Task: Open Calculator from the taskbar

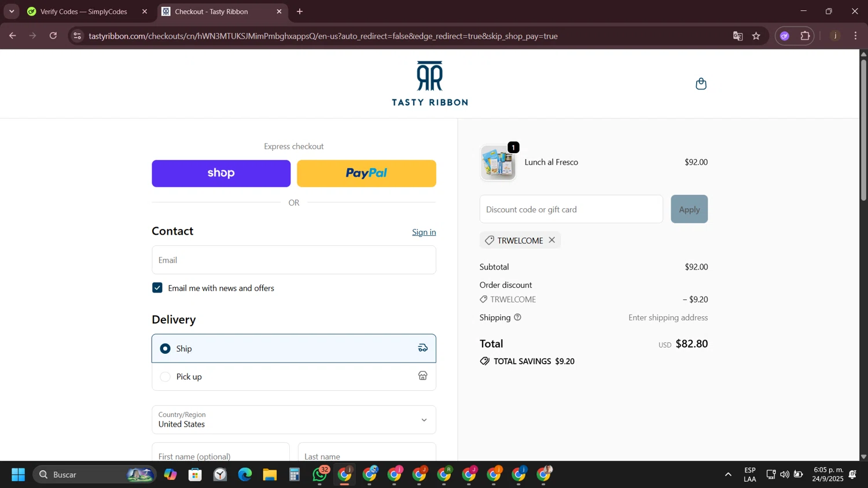Action: point(295,475)
